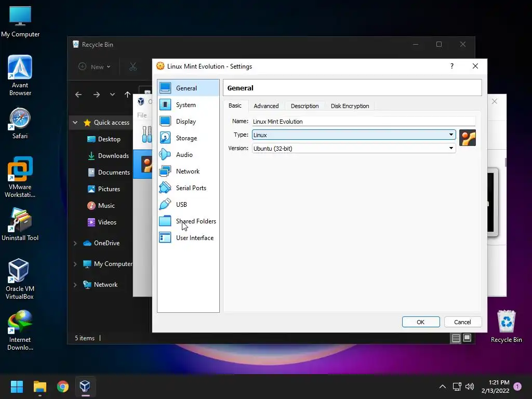Go forward in Recycle Bin window
532x399 pixels.
tap(96, 95)
